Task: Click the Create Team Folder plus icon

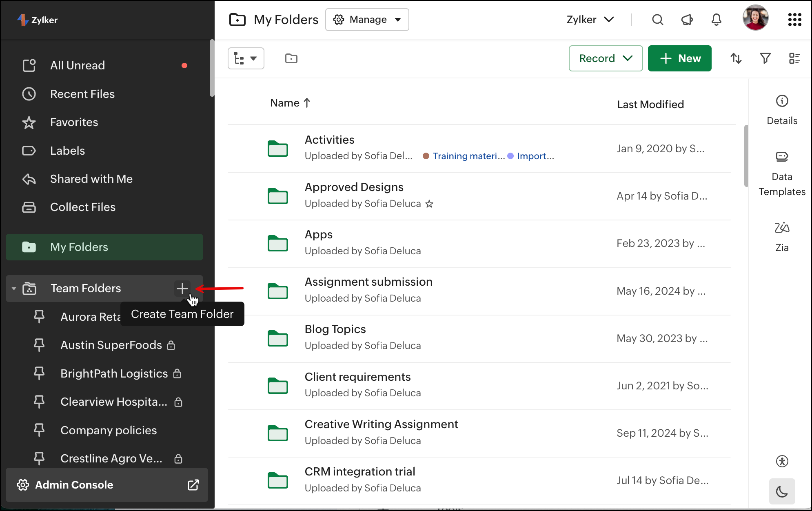Action: coord(182,289)
